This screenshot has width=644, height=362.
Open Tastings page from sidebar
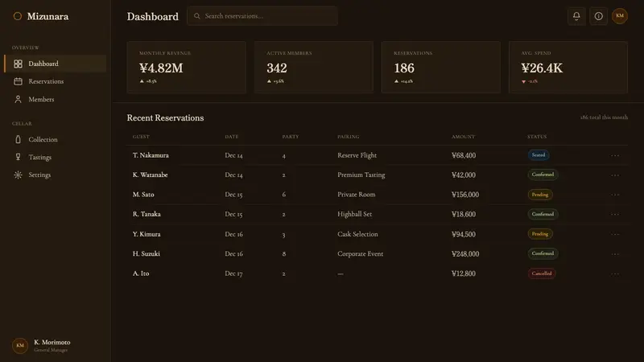point(55,157)
